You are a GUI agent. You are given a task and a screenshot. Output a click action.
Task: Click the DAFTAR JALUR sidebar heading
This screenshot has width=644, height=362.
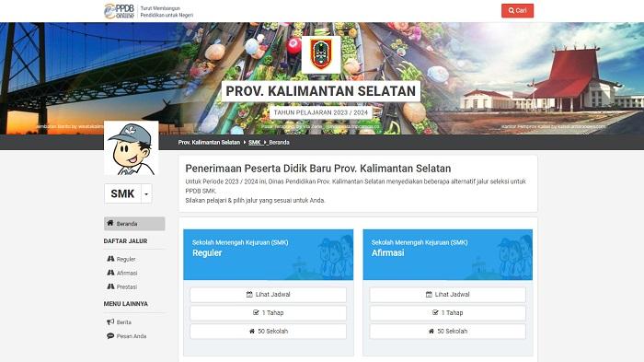tap(125, 241)
